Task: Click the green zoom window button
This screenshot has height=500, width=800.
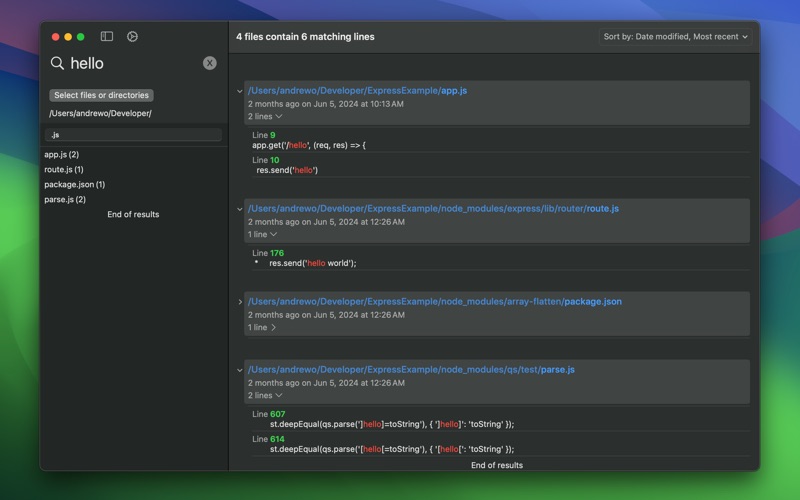Action: pyautogui.click(x=81, y=37)
